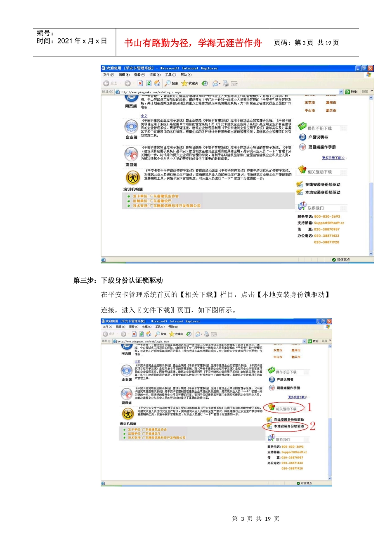Click Forward arrow in first browser screenshot
The width and height of the screenshot is (392, 555).
tap(128, 83)
